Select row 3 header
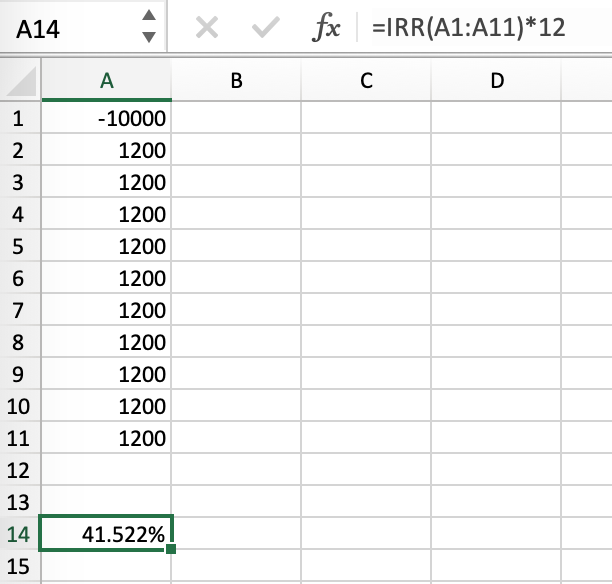Image resolution: width=612 pixels, height=584 pixels. (20, 182)
